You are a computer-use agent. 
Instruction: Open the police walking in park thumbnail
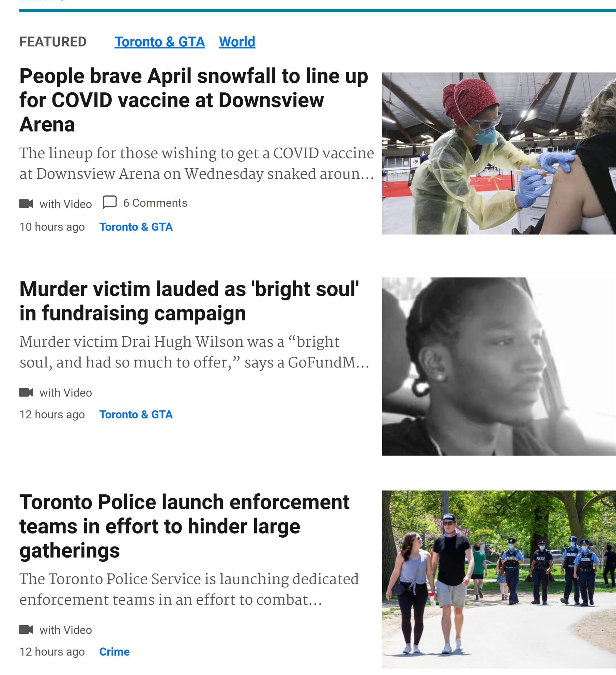point(499,580)
